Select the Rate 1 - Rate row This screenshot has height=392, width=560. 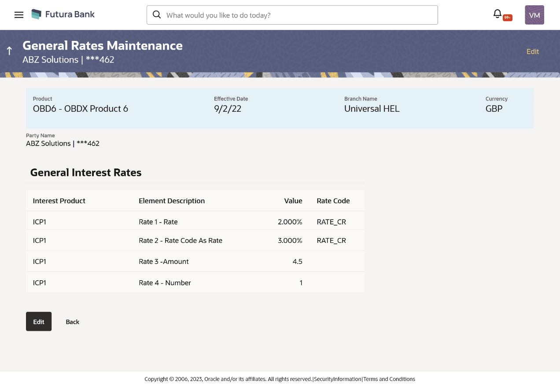click(x=158, y=222)
